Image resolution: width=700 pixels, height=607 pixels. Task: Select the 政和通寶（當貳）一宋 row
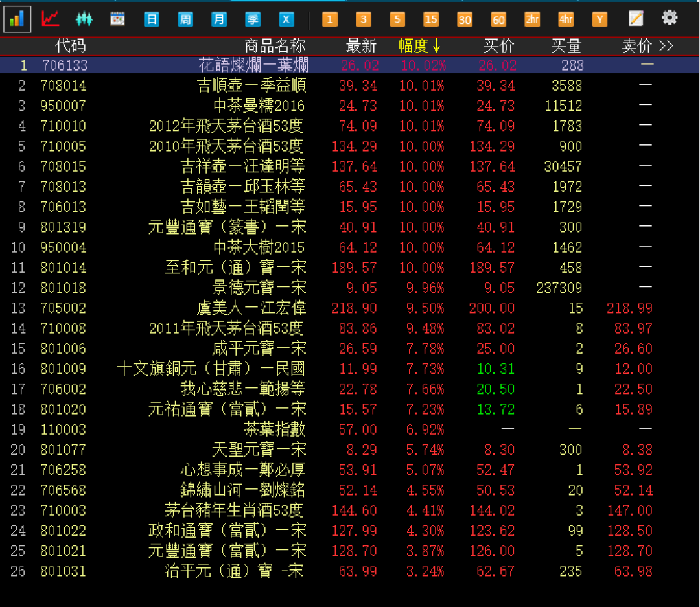tap(349, 531)
